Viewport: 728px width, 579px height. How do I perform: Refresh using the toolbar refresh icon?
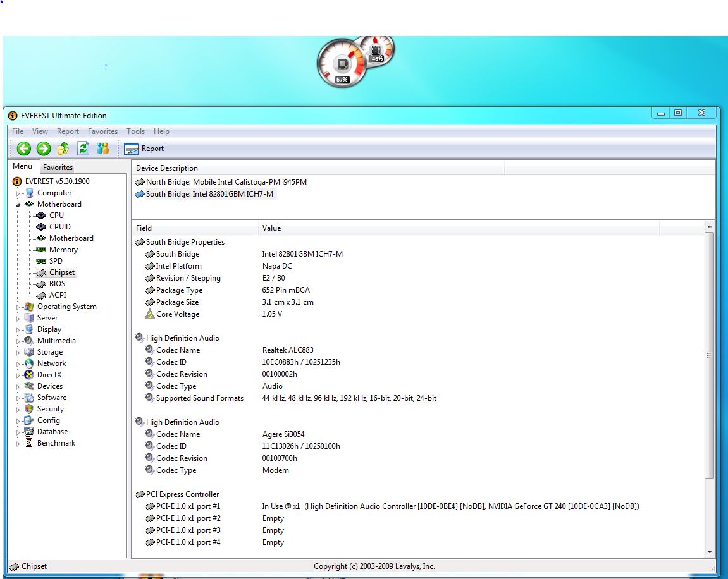[83, 149]
